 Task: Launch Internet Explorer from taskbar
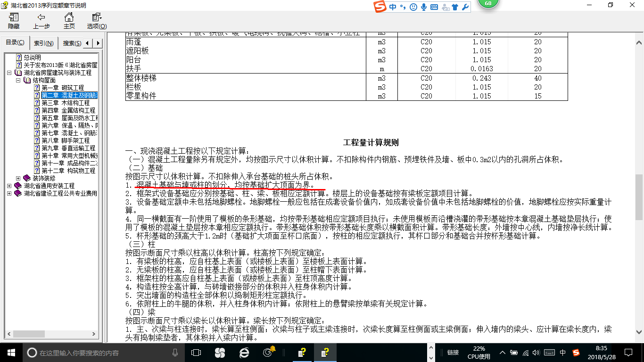coord(244,352)
